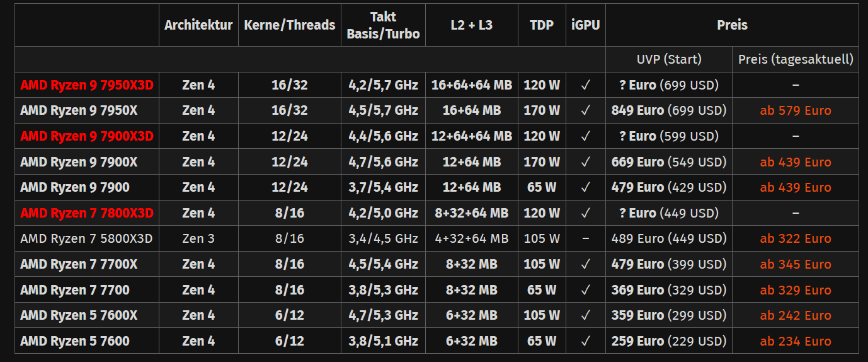Click the 'ab 579 Euro' price link
The height and width of the screenshot is (362, 868).
[796, 110]
